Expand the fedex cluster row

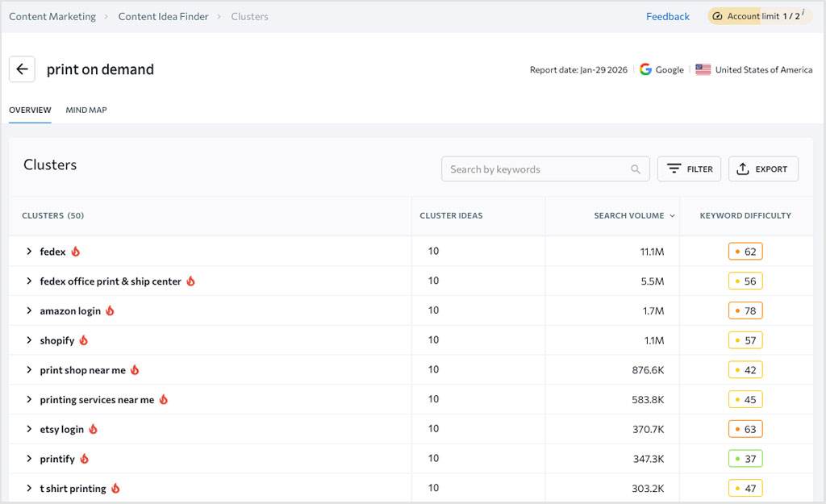[30, 251]
